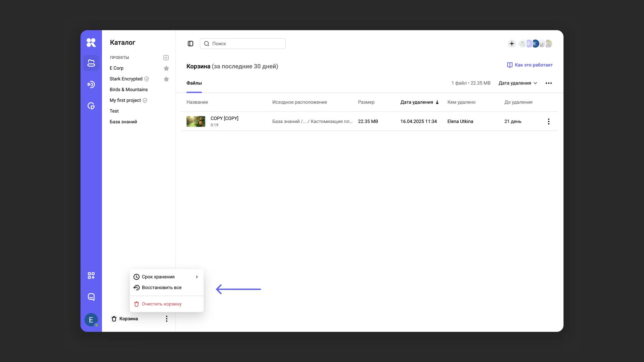Open the Дата удаления sort dropdown
The height and width of the screenshot is (362, 644).
(518, 83)
